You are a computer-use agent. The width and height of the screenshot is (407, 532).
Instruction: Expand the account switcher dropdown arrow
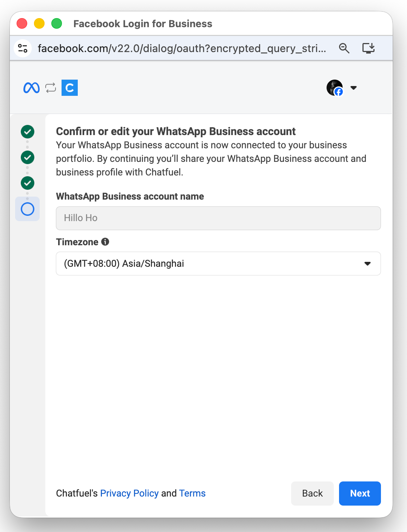coord(353,88)
